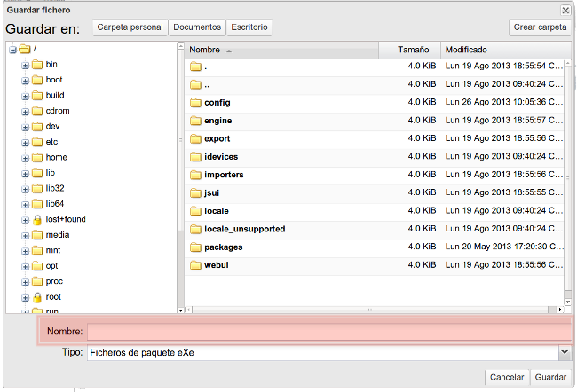Viewport: 577px width, 392px height.
Task: Expand the media folder in tree
Action: (x=25, y=235)
